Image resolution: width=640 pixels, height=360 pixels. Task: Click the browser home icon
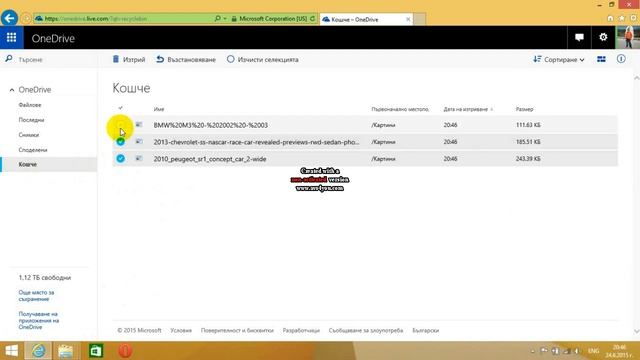(610, 18)
